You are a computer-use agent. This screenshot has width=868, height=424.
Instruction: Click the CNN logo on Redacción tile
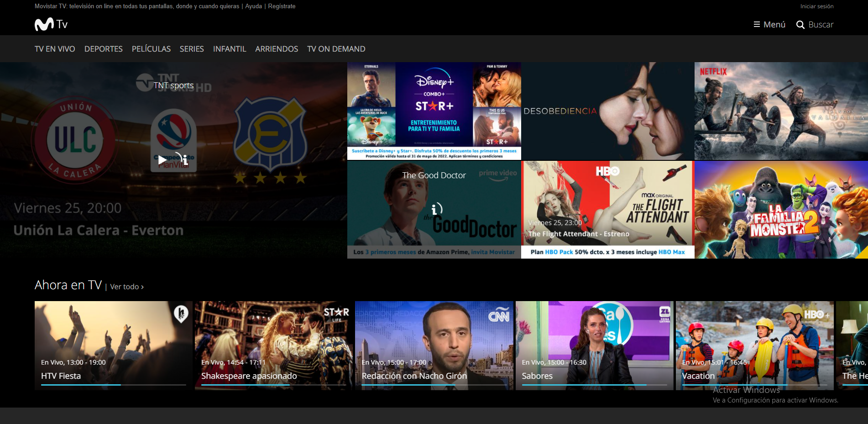498,315
